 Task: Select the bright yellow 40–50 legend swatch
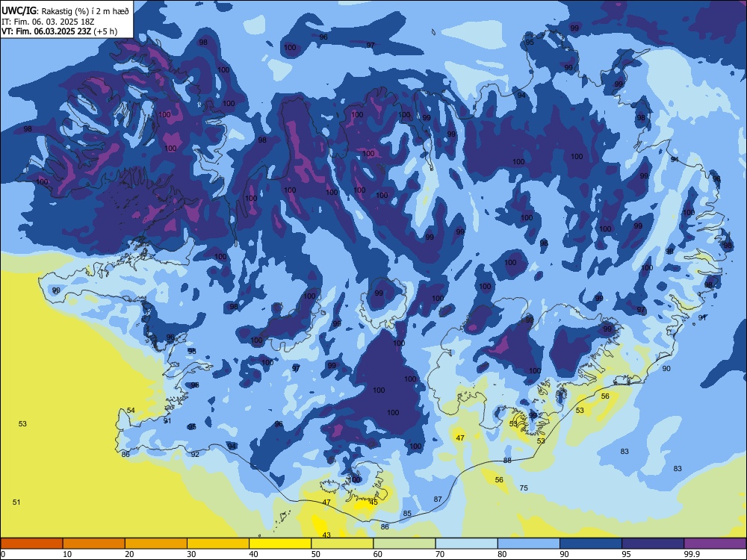click(x=280, y=544)
